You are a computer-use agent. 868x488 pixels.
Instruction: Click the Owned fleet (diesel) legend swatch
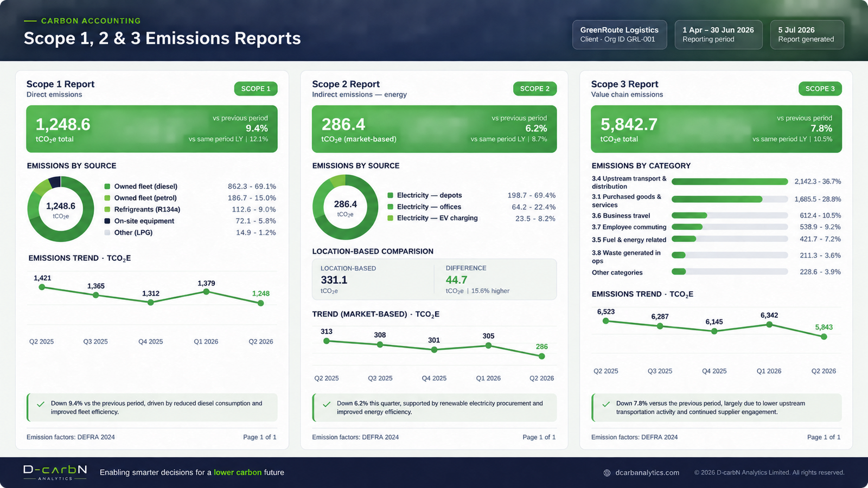click(107, 187)
